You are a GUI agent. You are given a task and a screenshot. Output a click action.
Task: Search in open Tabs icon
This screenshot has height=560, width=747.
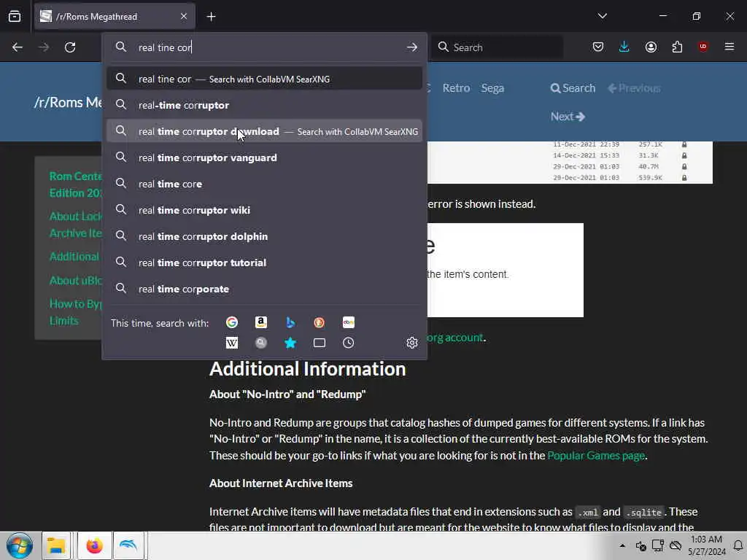320,343
